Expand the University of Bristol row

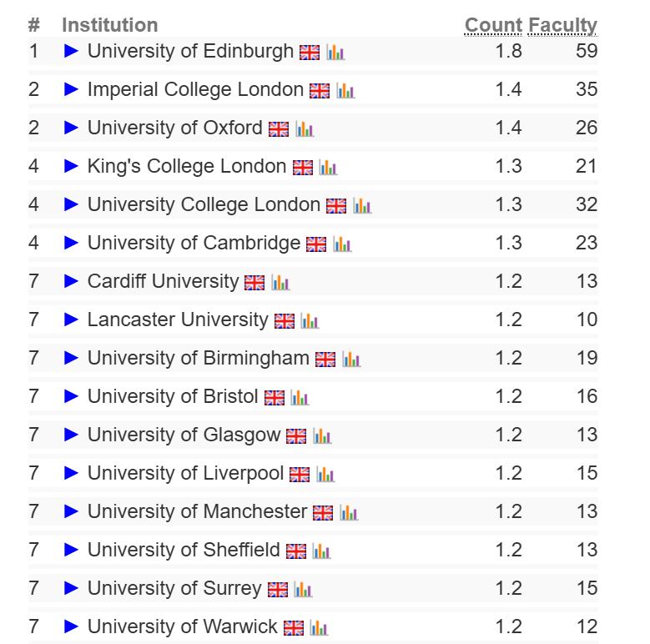(71, 396)
